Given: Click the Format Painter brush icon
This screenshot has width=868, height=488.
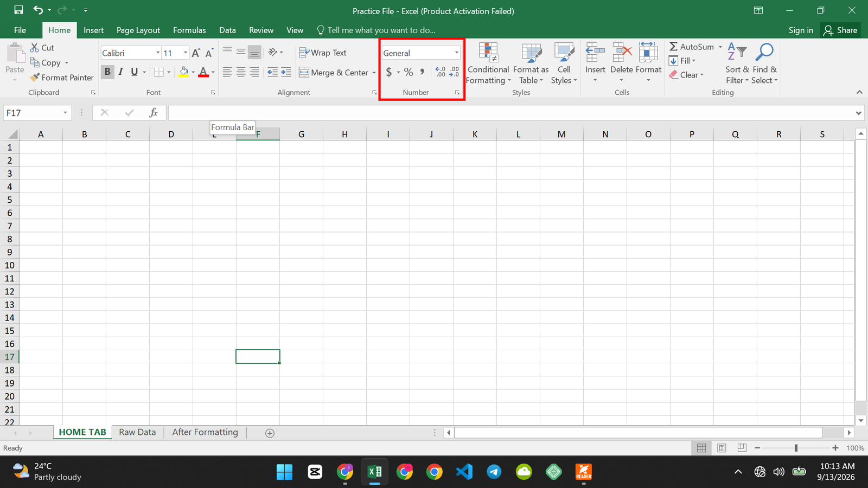Looking at the screenshot, I should click(35, 78).
